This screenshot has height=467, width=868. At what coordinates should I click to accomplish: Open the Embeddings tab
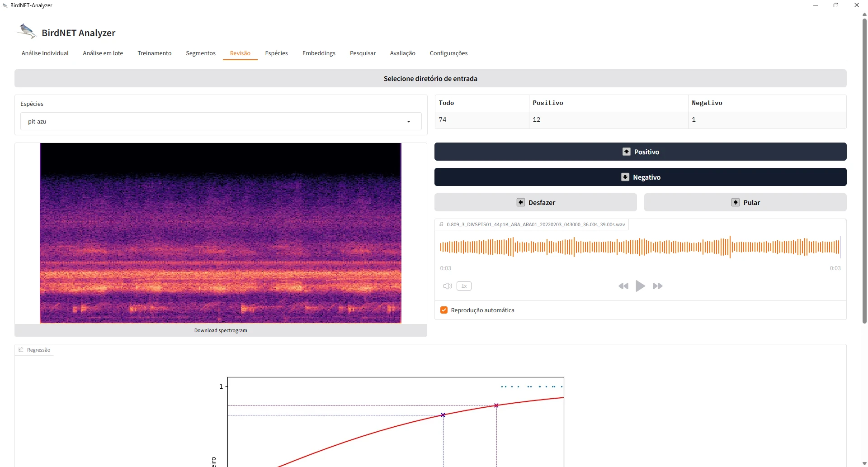click(x=319, y=53)
